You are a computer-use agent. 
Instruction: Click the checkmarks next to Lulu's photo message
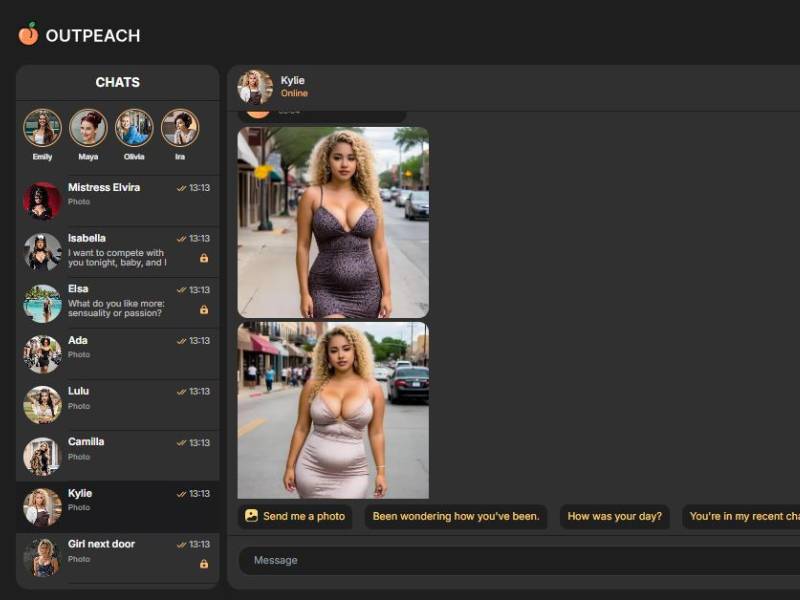(180, 390)
